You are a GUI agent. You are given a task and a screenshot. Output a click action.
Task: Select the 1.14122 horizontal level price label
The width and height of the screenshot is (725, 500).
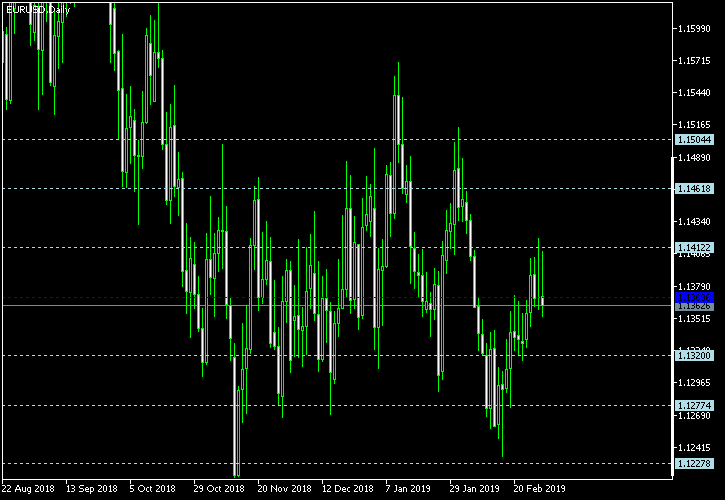(x=694, y=247)
